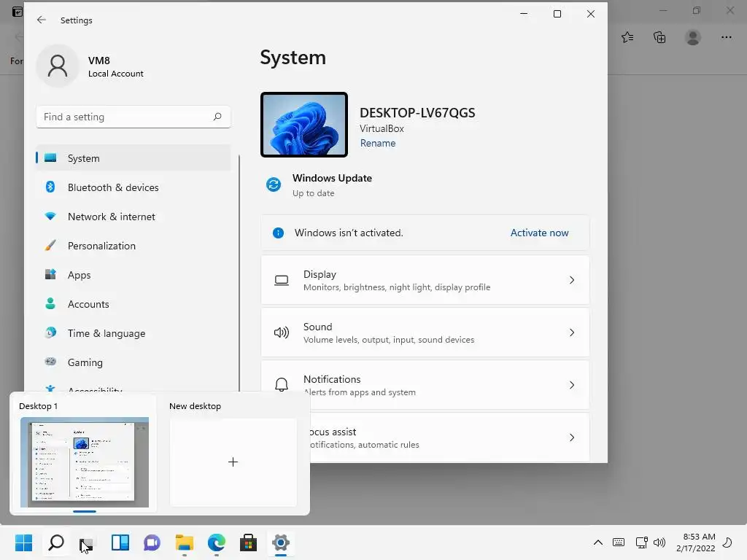747x560 pixels.
Task: Click the focus assist moon tray icon
Action: coord(727,542)
